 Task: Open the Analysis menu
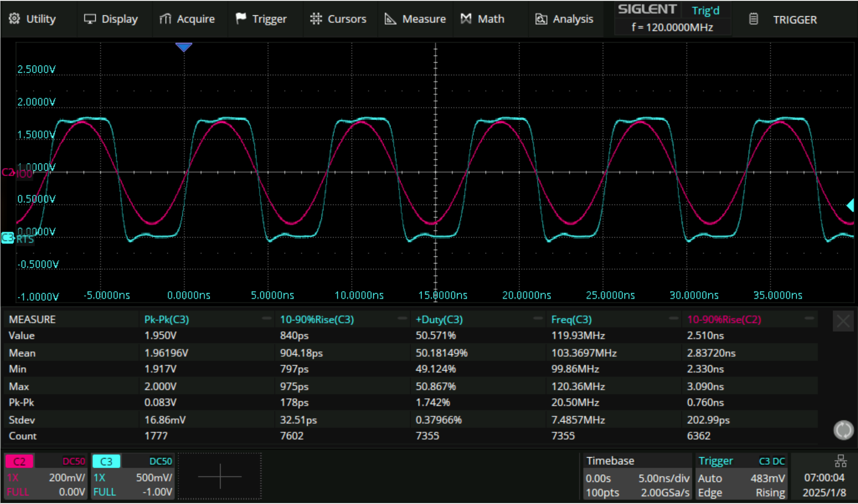click(x=565, y=19)
